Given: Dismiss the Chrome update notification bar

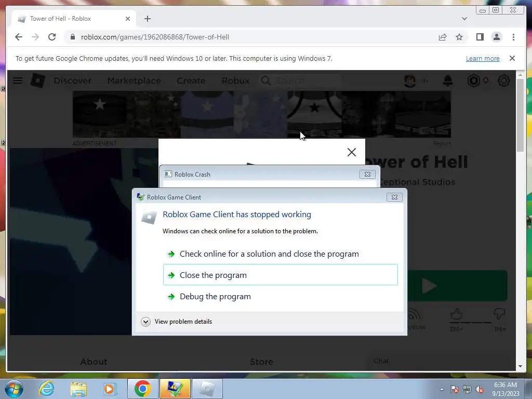Looking at the screenshot, I should click(512, 58).
